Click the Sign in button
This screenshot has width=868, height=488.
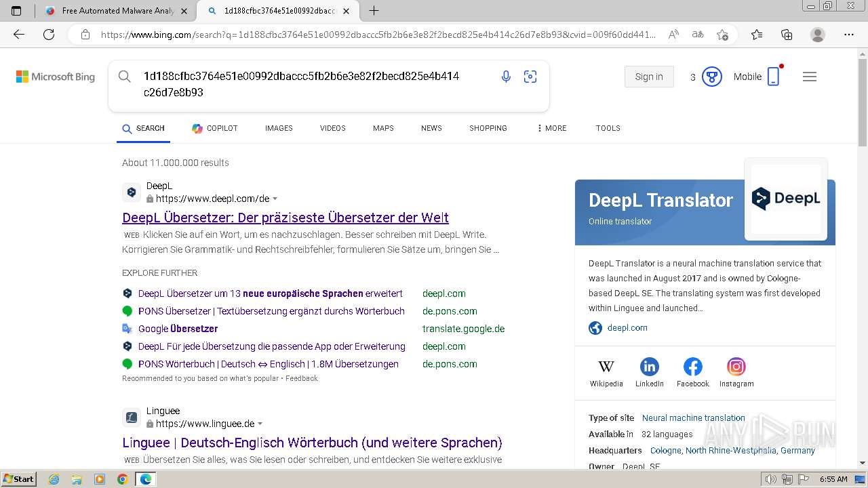point(649,77)
